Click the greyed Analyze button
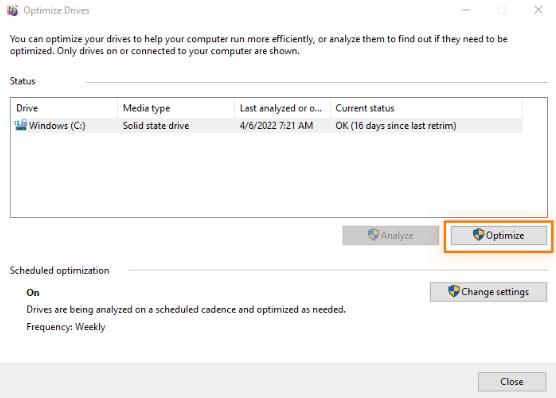The width and height of the screenshot is (556, 398). tap(390, 235)
